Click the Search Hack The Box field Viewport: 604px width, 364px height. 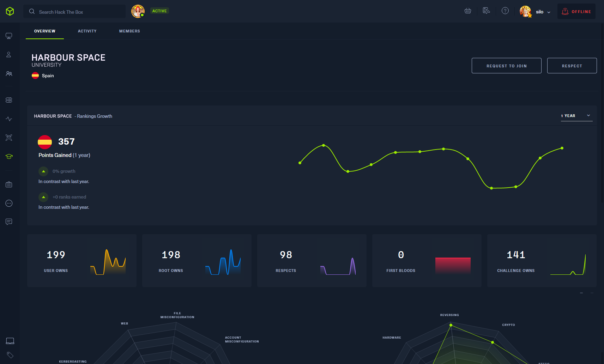(75, 12)
